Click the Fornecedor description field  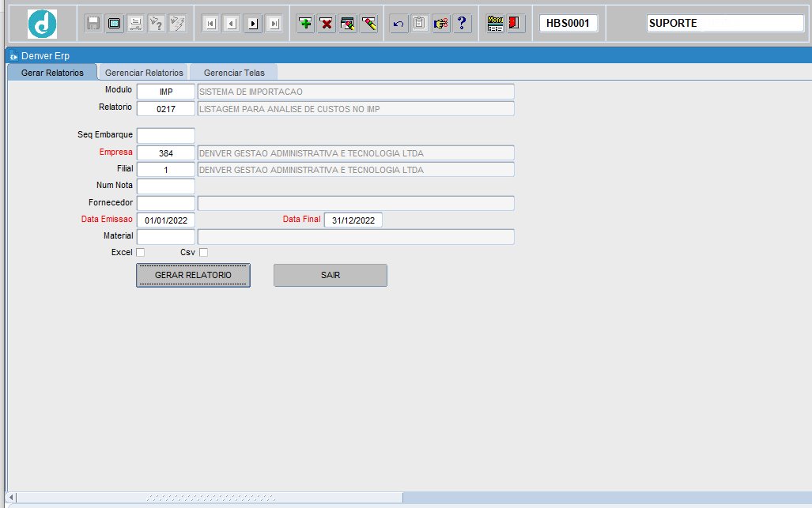click(356, 203)
